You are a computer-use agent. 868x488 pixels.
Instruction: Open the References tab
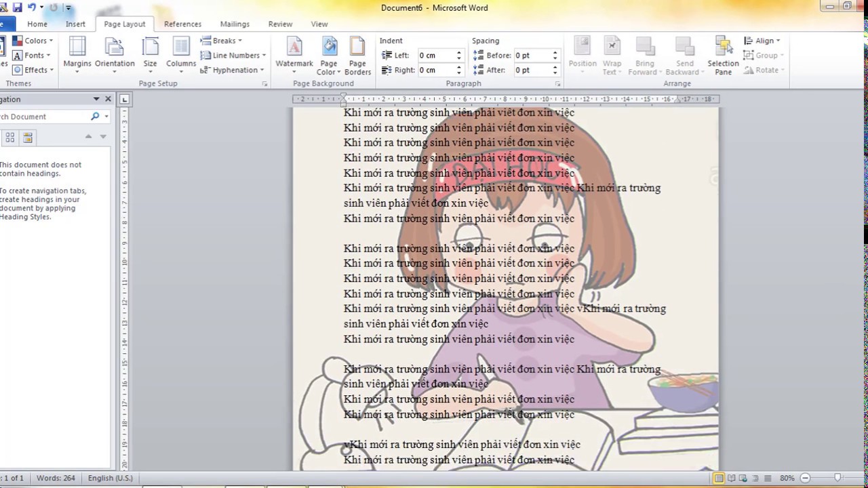[x=182, y=24]
